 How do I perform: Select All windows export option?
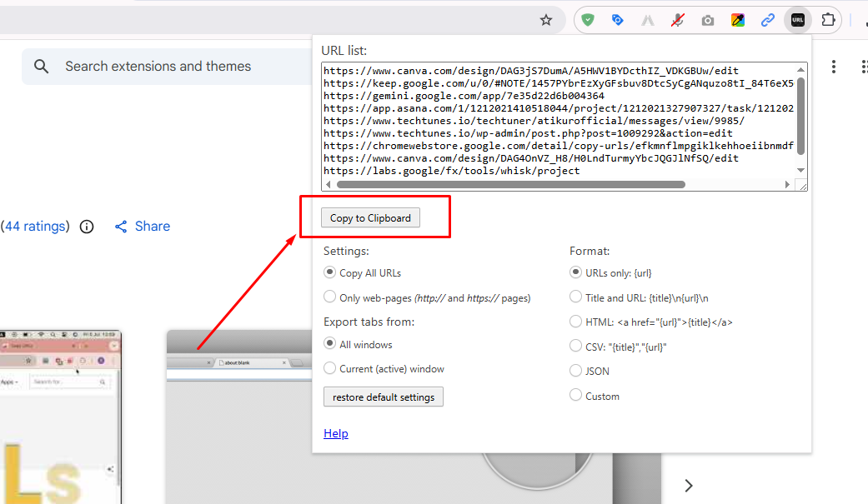click(330, 343)
